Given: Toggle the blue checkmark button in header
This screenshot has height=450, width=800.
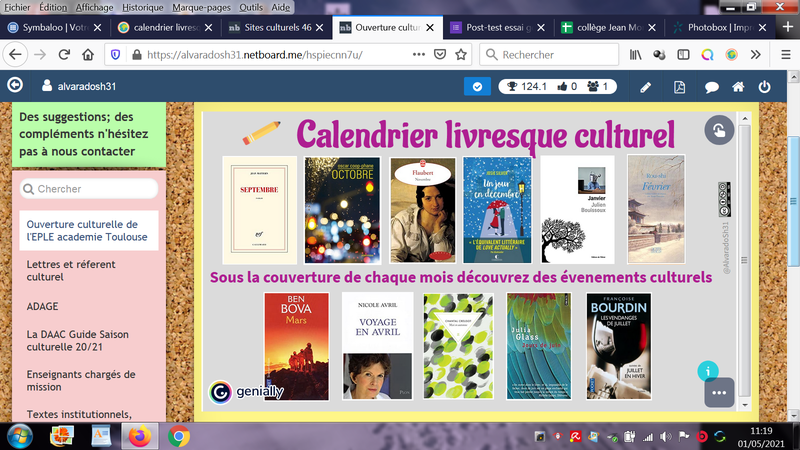Looking at the screenshot, I should (x=477, y=87).
